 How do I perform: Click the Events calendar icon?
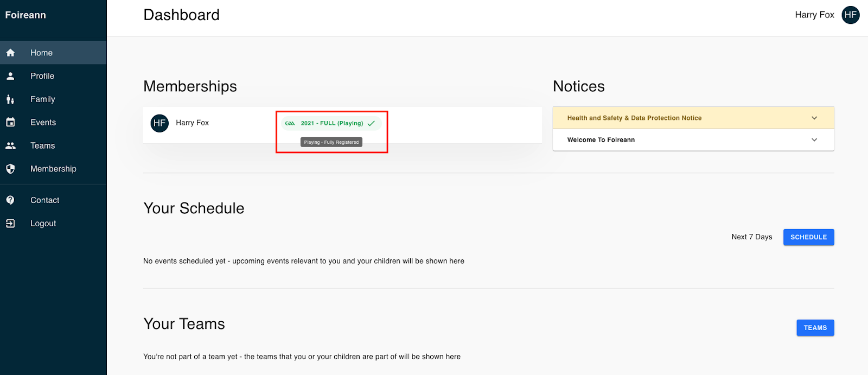(x=10, y=123)
